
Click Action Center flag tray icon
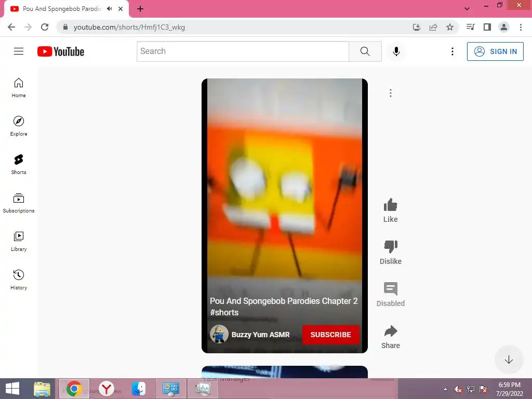click(x=483, y=389)
